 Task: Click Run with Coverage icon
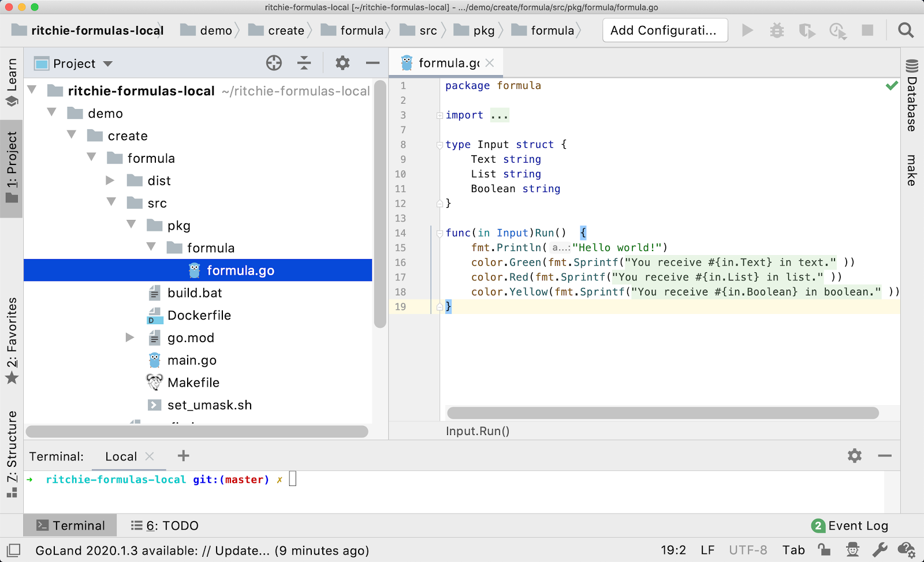807,30
